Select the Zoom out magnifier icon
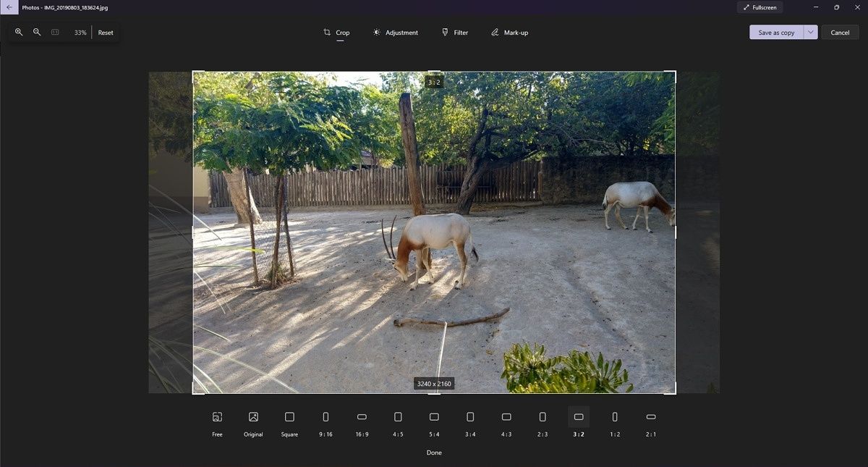This screenshot has height=467, width=868. point(37,32)
